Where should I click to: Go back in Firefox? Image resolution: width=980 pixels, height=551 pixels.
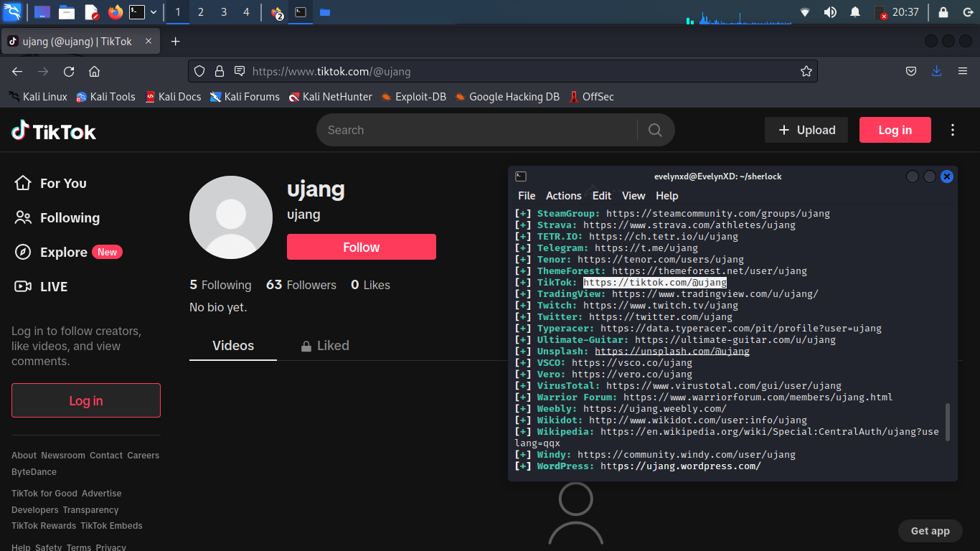pyautogui.click(x=17, y=71)
